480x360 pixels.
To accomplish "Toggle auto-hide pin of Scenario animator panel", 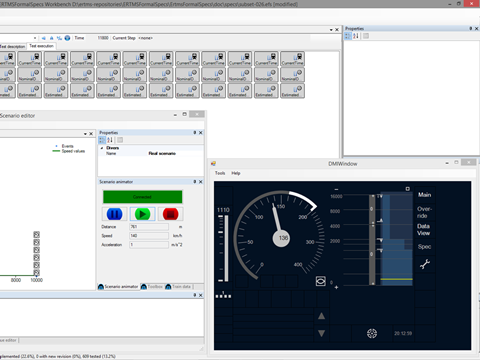I will pyautogui.click(x=195, y=182).
